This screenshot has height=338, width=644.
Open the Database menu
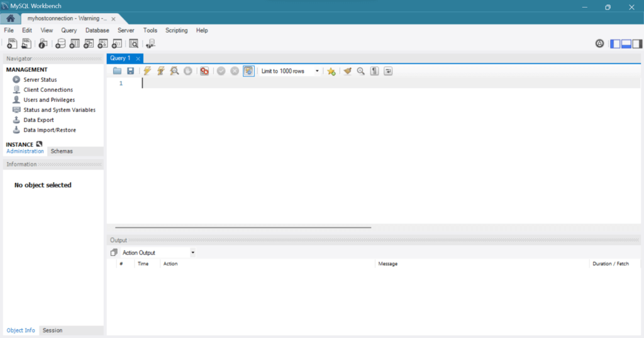(x=97, y=30)
